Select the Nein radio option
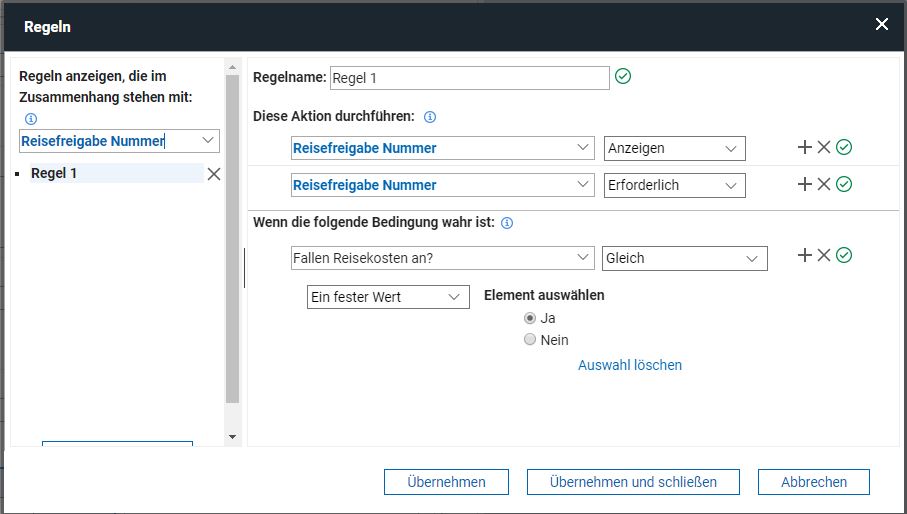 coord(530,339)
